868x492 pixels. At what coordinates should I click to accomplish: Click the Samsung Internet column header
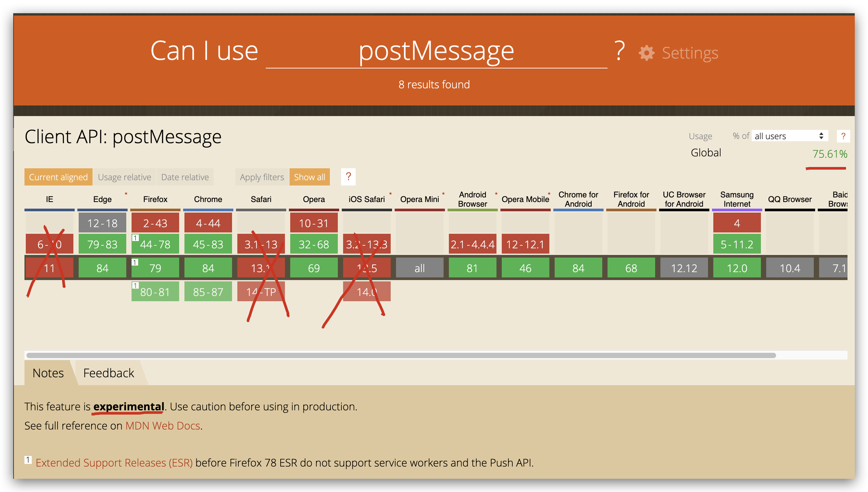tap(737, 199)
